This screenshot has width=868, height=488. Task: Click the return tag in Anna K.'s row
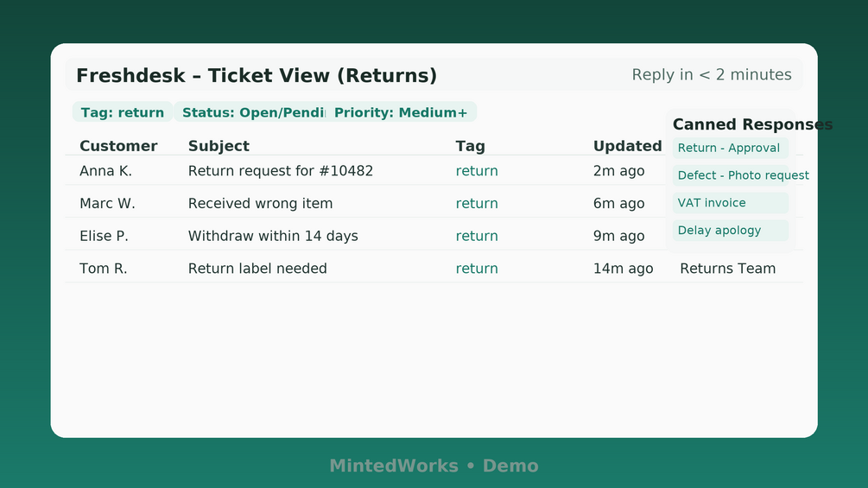477,171
